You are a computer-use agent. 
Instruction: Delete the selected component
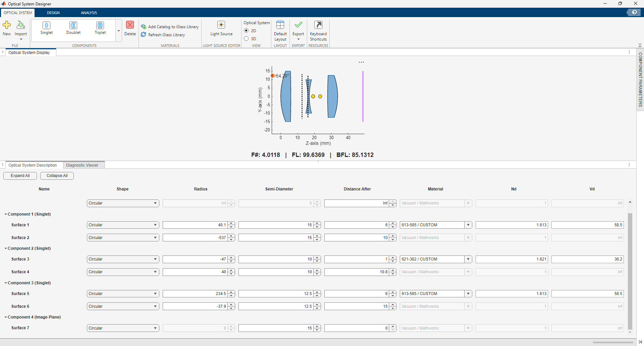click(130, 28)
